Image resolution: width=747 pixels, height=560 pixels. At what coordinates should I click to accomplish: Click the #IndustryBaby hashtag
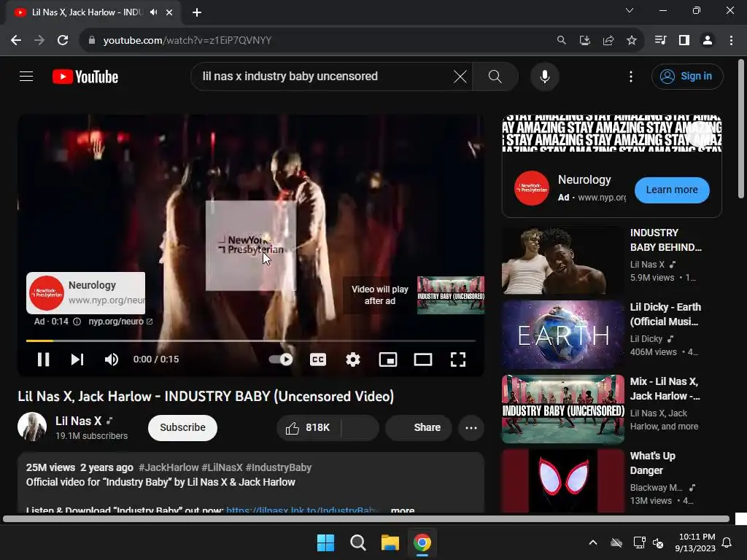[x=279, y=467]
